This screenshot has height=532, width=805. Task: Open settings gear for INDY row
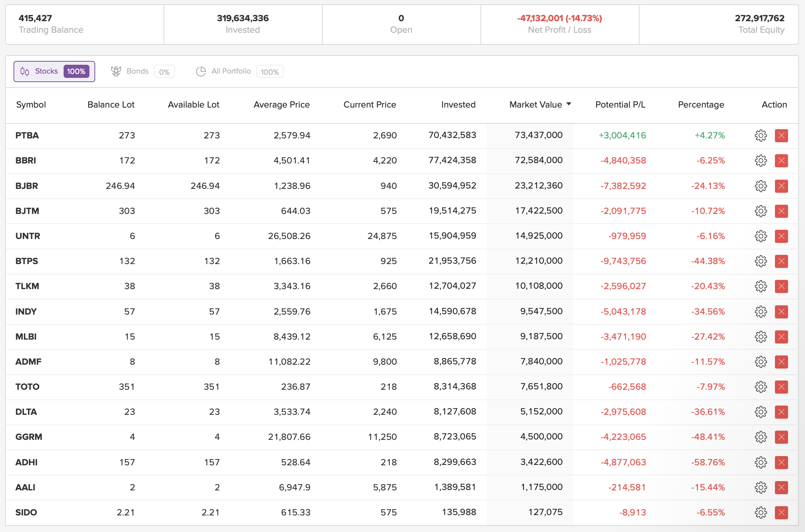coord(761,311)
